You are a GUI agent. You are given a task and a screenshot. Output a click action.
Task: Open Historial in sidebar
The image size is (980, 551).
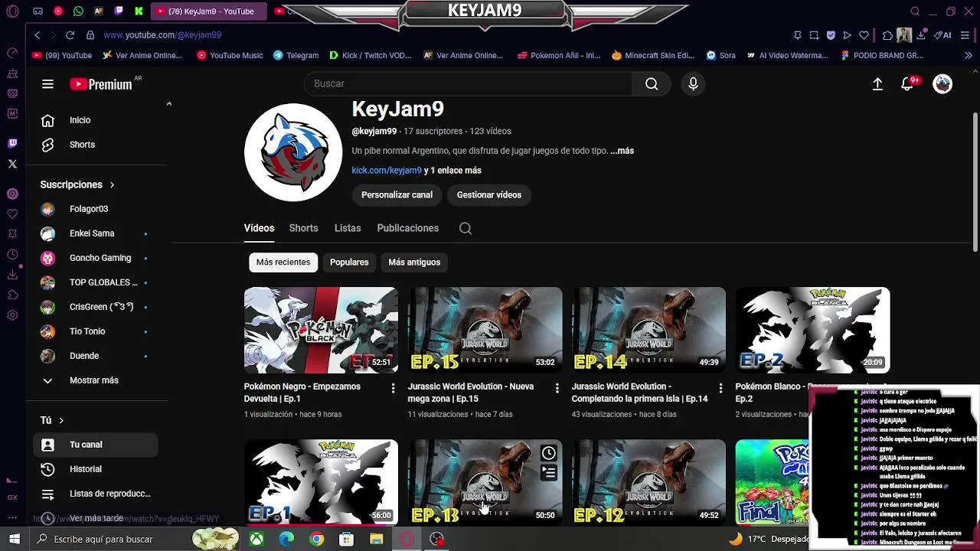(x=96, y=469)
